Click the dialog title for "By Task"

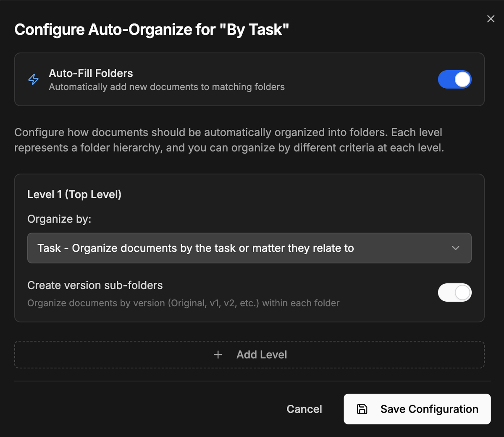tap(152, 29)
